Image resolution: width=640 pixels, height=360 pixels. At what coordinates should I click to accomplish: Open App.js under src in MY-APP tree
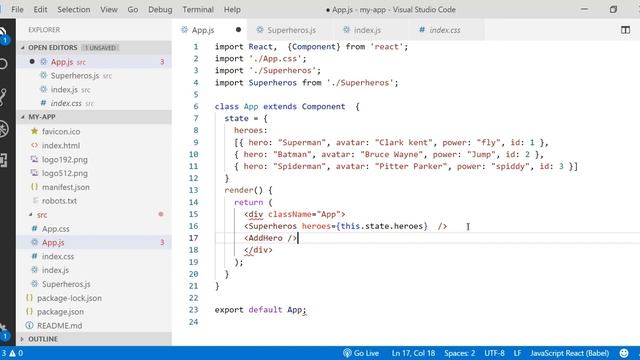pos(94,242)
